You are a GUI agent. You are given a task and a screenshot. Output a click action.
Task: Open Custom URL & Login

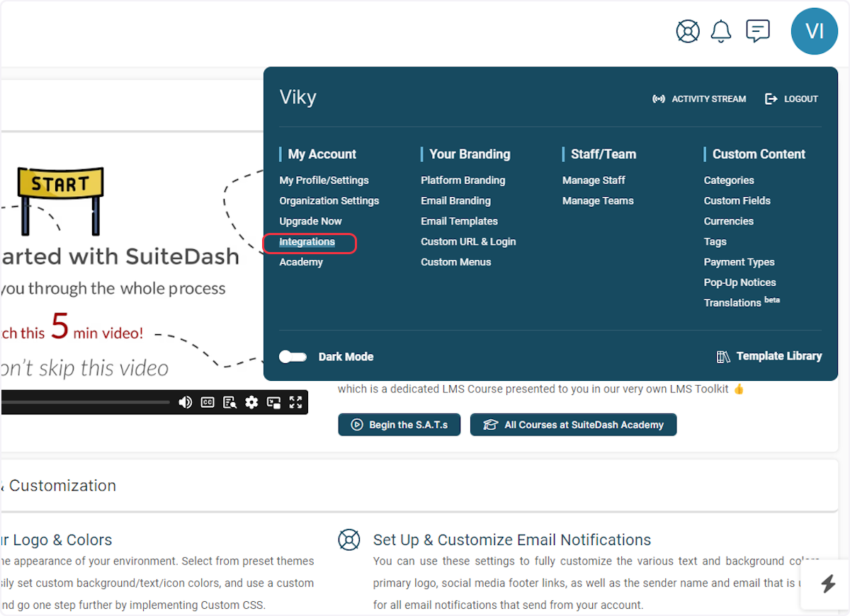(468, 242)
